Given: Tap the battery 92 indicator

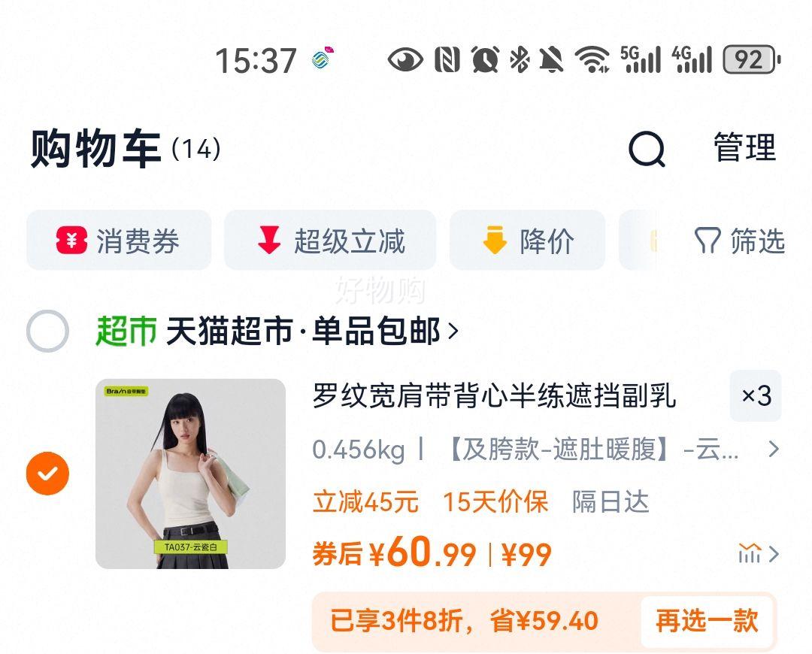Looking at the screenshot, I should pyautogui.click(x=751, y=59).
